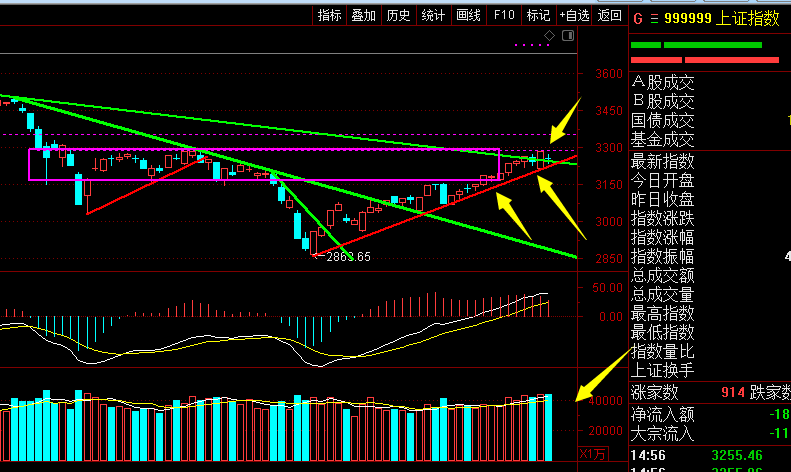Click the 3255.46 tick price
The width and height of the screenshot is (791, 472).
737,455
